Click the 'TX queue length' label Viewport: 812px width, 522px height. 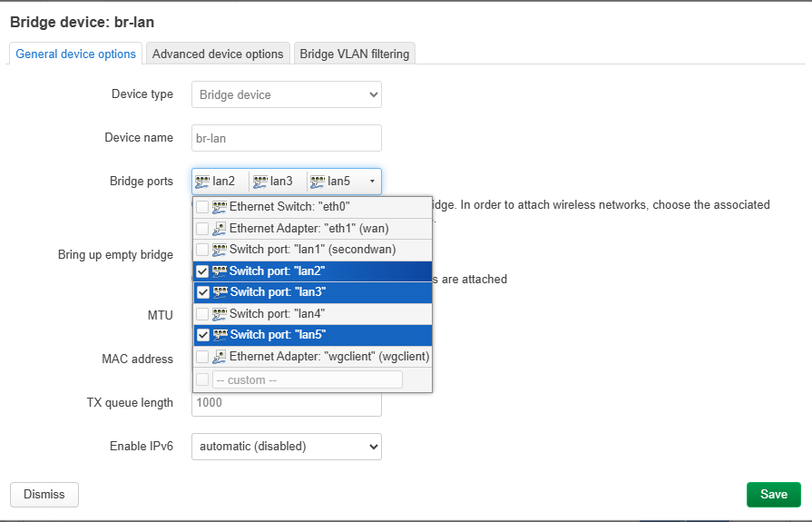click(130, 403)
